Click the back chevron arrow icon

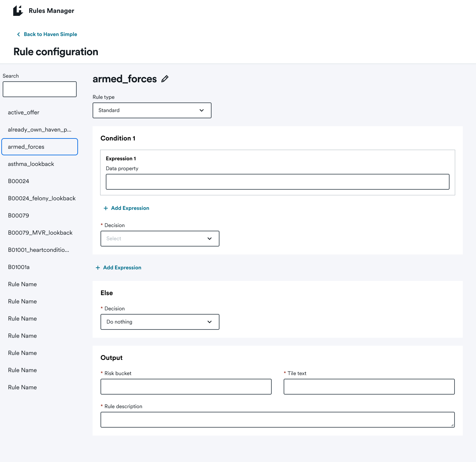tap(19, 34)
